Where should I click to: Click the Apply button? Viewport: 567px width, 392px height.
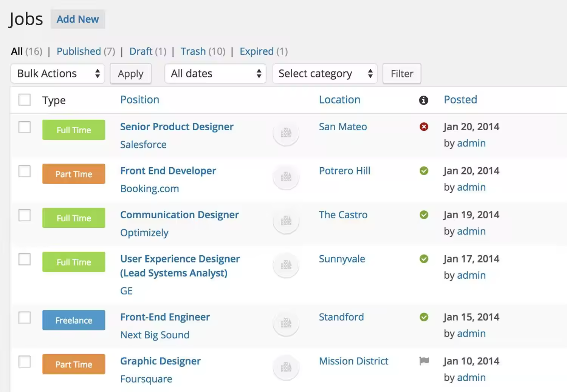tap(131, 74)
